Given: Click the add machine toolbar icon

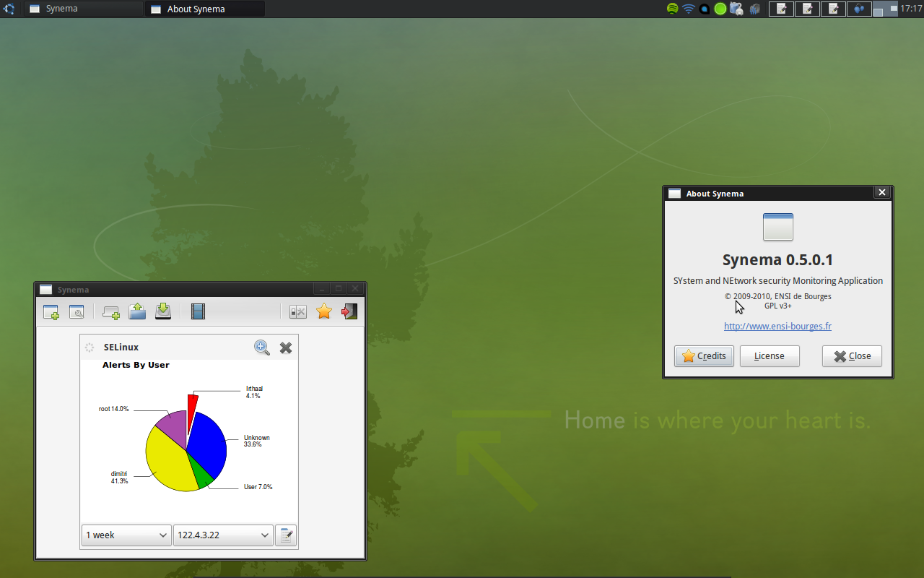Looking at the screenshot, I should click(x=111, y=312).
